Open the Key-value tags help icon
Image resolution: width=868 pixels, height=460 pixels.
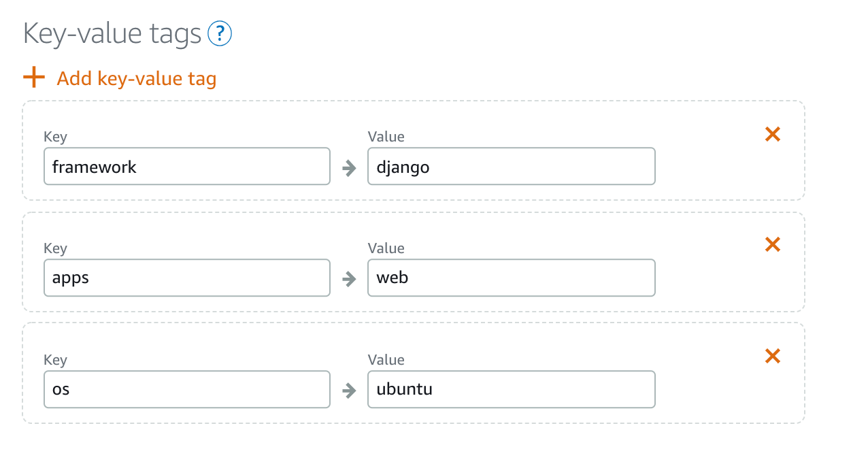click(x=220, y=33)
